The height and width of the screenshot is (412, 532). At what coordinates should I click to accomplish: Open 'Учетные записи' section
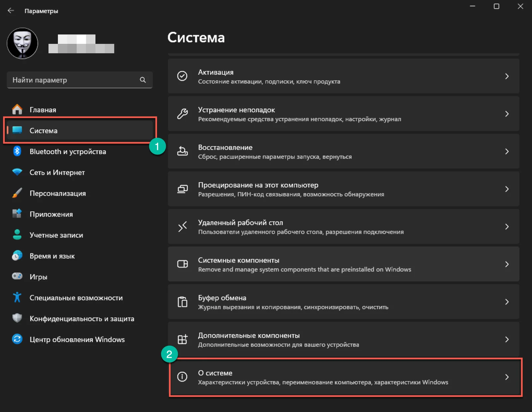56,235
